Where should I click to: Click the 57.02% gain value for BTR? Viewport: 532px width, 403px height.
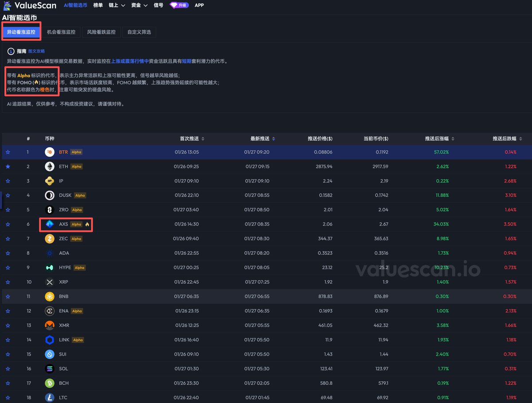(x=442, y=152)
